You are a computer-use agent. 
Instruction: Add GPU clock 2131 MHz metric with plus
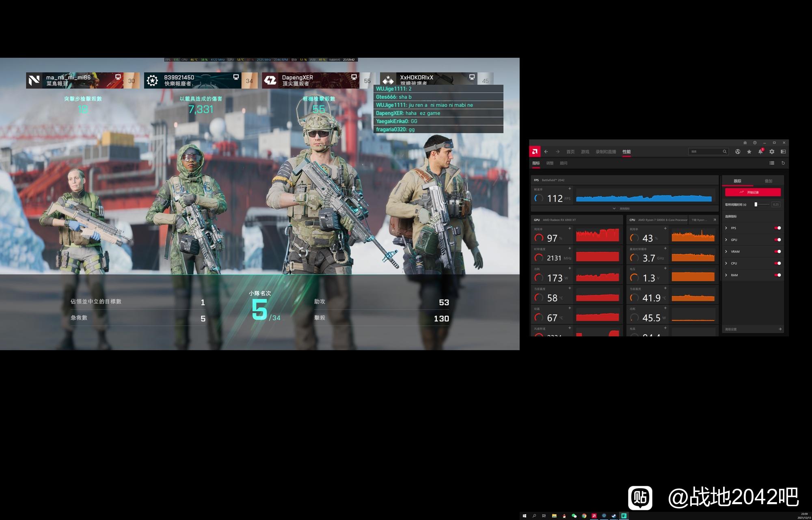570,248
